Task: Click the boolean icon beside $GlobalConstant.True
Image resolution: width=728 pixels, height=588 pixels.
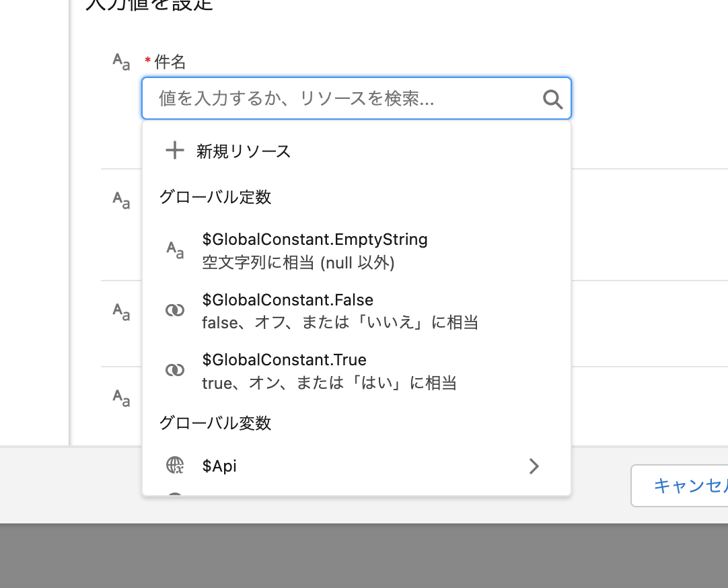Action: coord(175,370)
